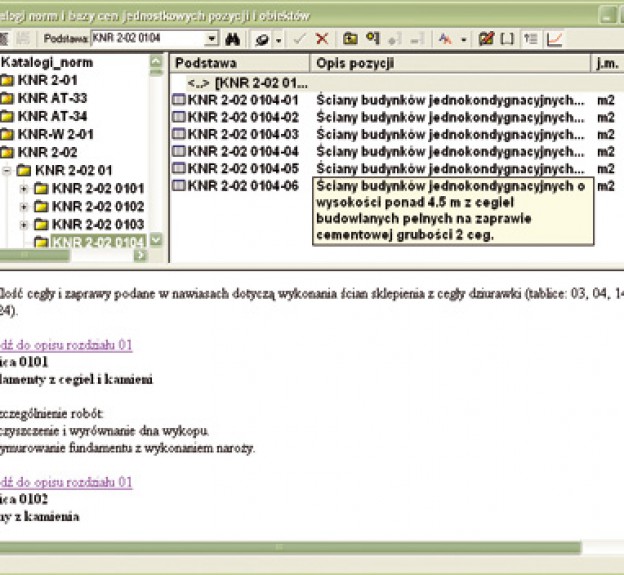Expand the KNR 2-02 0101 folder
Viewport: 624px width, 575px height.
[x=24, y=189]
